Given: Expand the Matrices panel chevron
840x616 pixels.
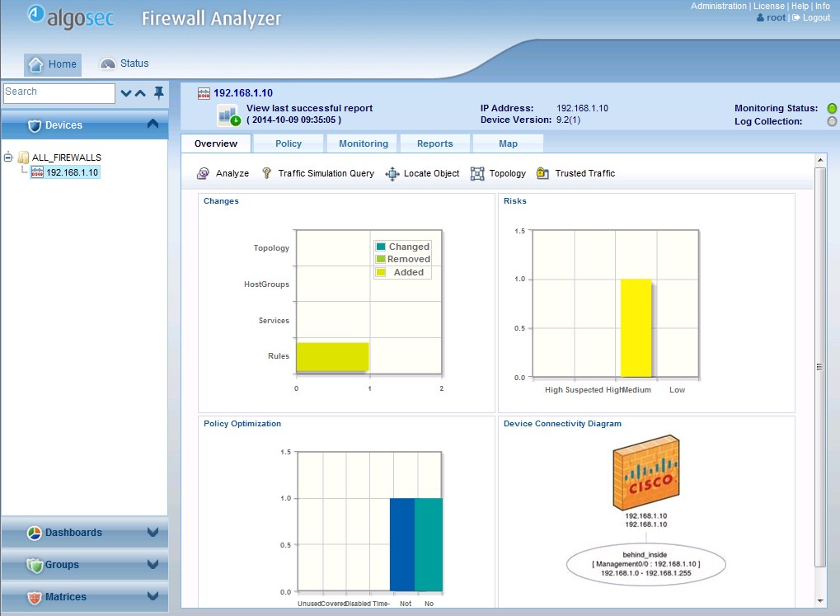Looking at the screenshot, I should coord(153,595).
